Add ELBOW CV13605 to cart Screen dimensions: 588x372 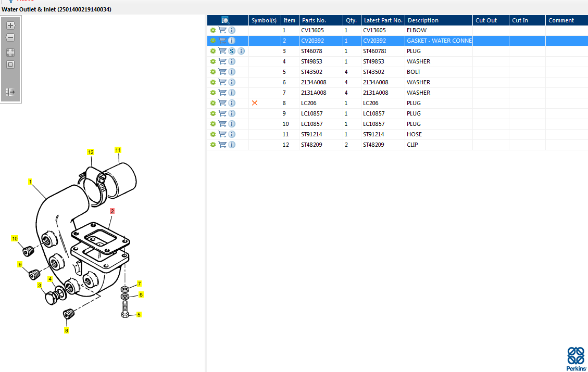tap(222, 30)
